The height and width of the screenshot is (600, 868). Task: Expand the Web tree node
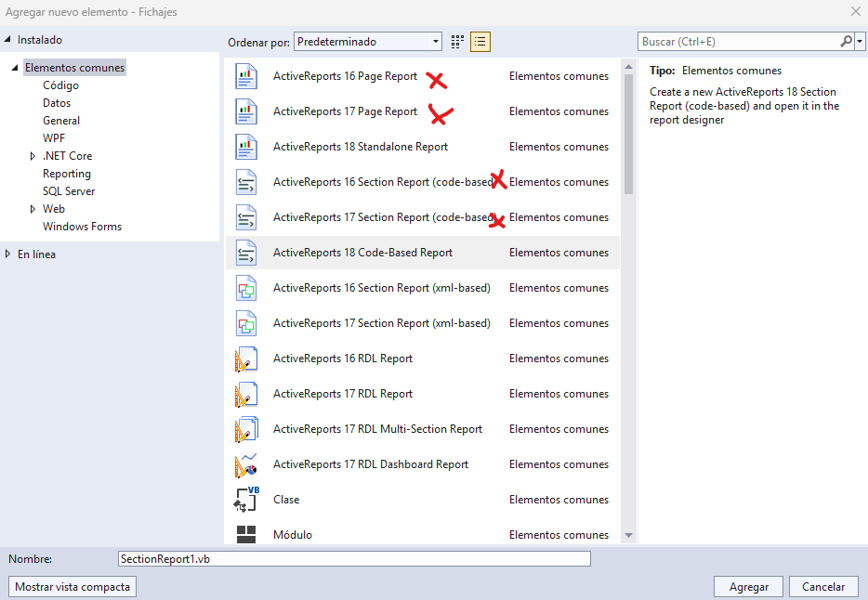click(x=33, y=209)
